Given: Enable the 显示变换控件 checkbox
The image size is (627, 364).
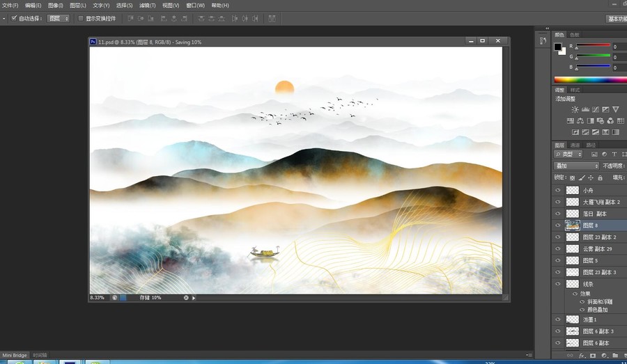Looking at the screenshot, I should [81, 18].
